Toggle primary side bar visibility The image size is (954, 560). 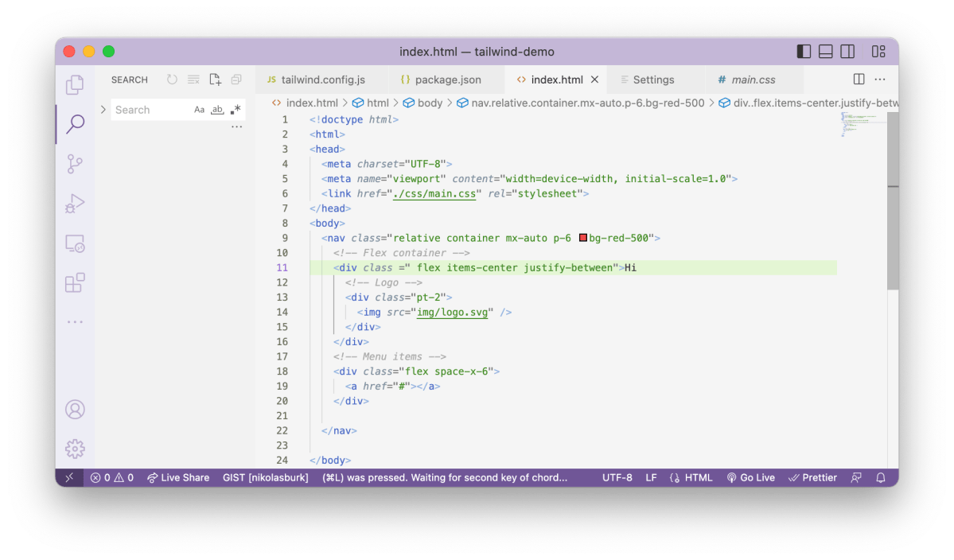tap(804, 52)
